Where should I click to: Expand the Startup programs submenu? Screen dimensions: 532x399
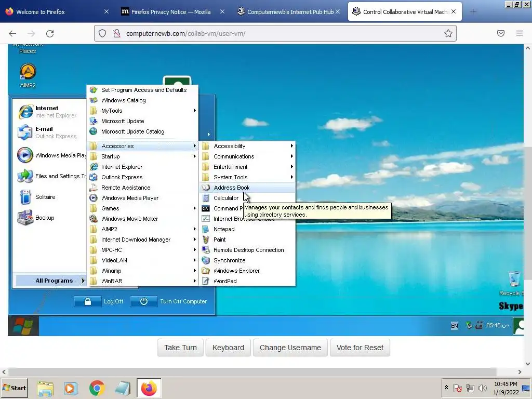pyautogui.click(x=143, y=156)
